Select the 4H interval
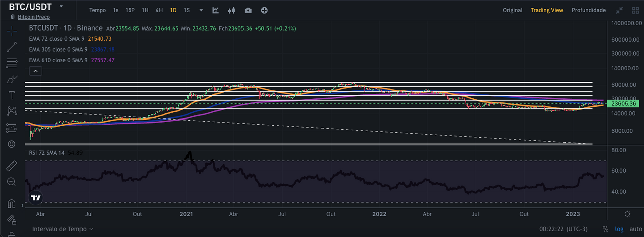 (x=159, y=10)
